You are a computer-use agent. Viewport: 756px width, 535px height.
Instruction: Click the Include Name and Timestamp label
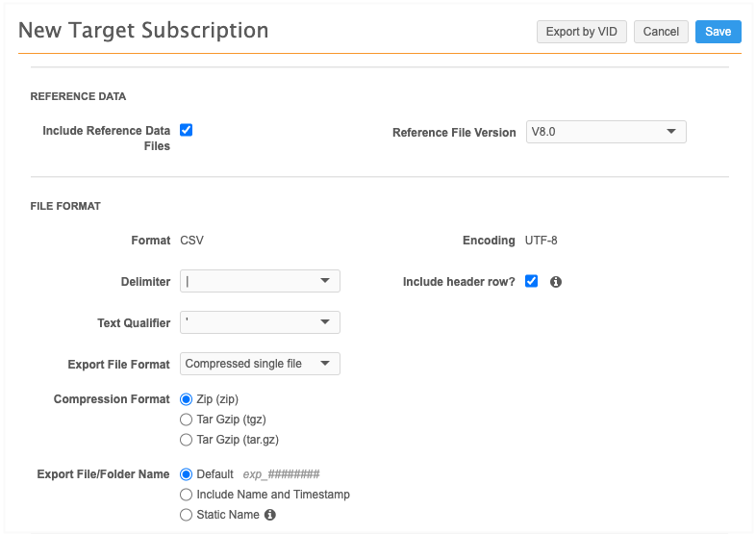273,495
